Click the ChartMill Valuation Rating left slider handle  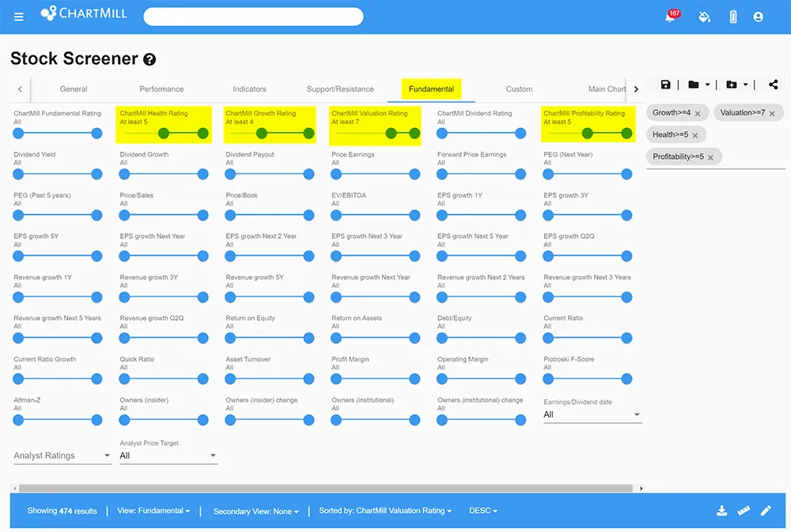click(x=391, y=133)
